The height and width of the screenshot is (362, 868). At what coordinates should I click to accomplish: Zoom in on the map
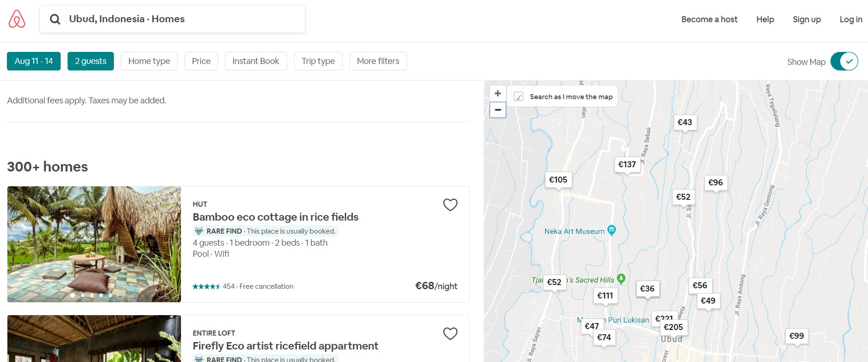[498, 93]
